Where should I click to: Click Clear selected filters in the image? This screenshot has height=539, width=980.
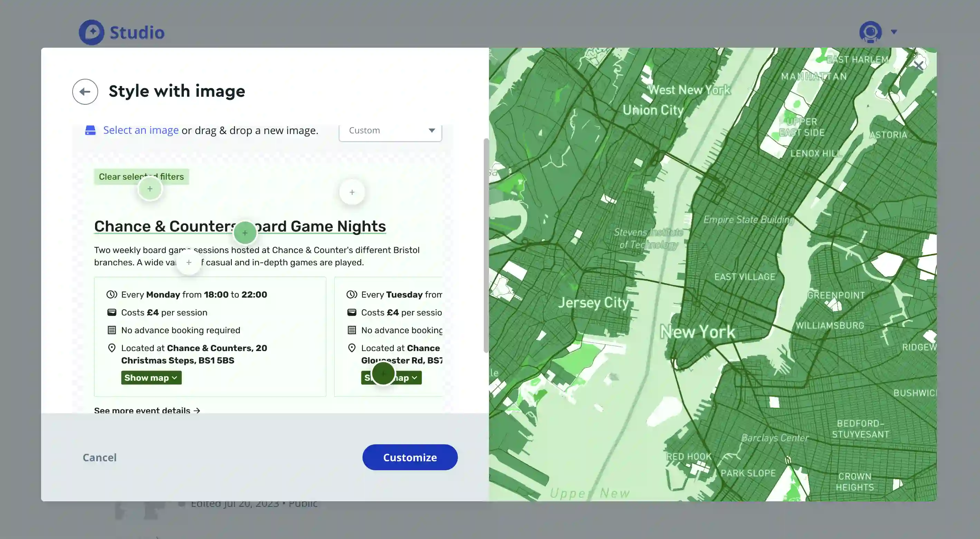(141, 177)
